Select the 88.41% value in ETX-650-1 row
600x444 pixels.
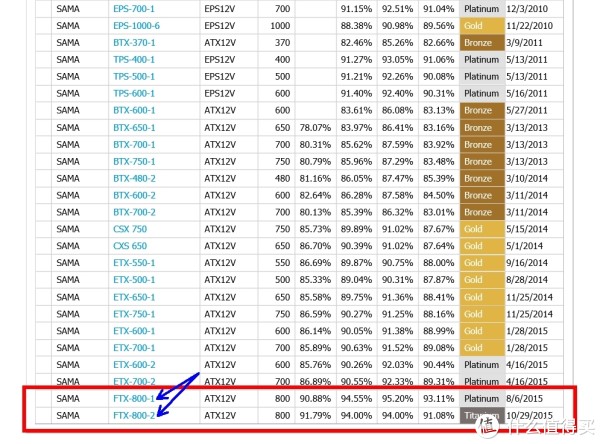click(439, 297)
